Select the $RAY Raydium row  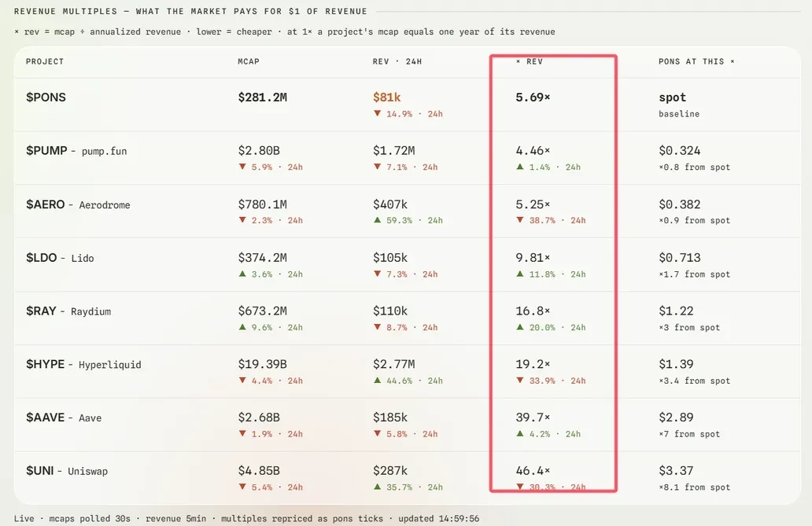pos(408,318)
